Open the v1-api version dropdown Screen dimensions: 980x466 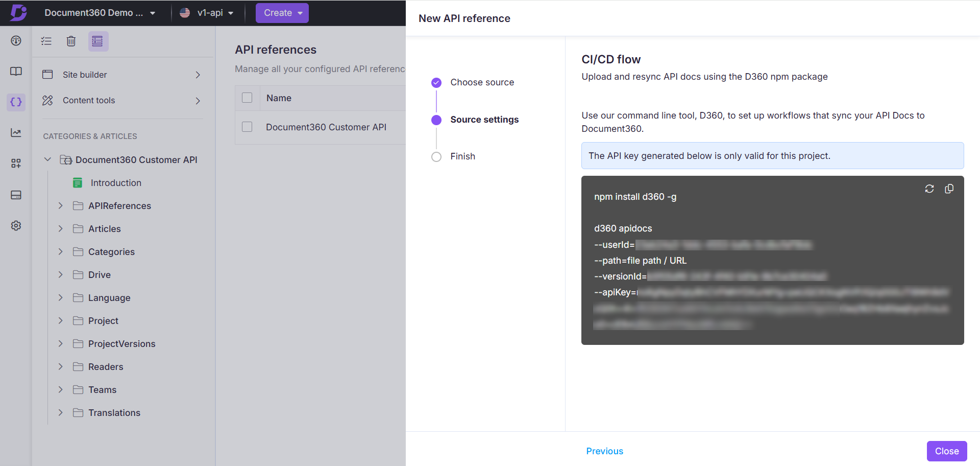[x=208, y=13]
